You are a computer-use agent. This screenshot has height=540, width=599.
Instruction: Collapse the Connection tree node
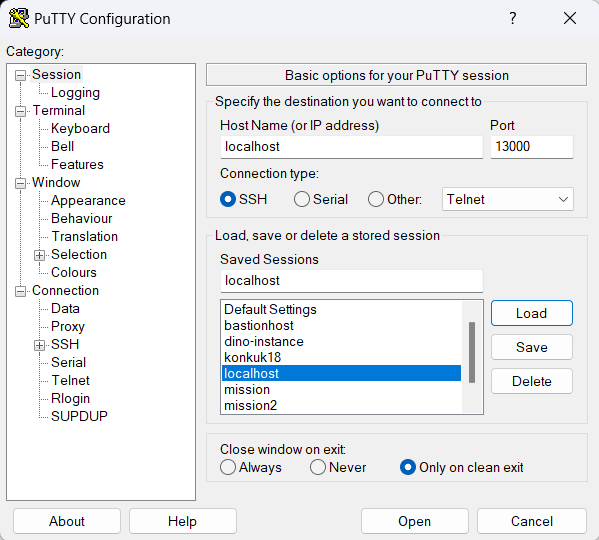[x=20, y=291]
